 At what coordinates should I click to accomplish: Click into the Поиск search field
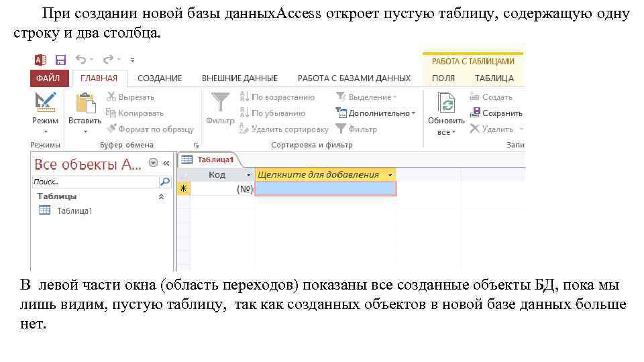pos(95,182)
